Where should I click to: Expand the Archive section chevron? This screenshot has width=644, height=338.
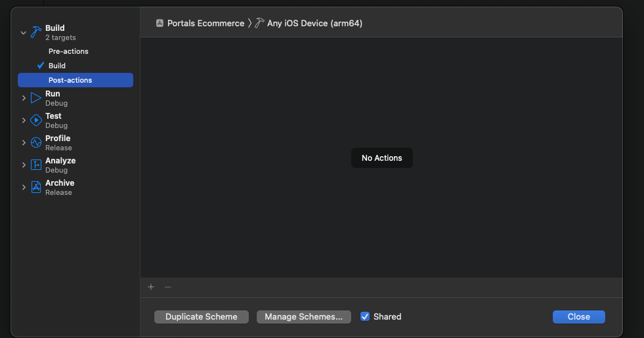coord(24,188)
